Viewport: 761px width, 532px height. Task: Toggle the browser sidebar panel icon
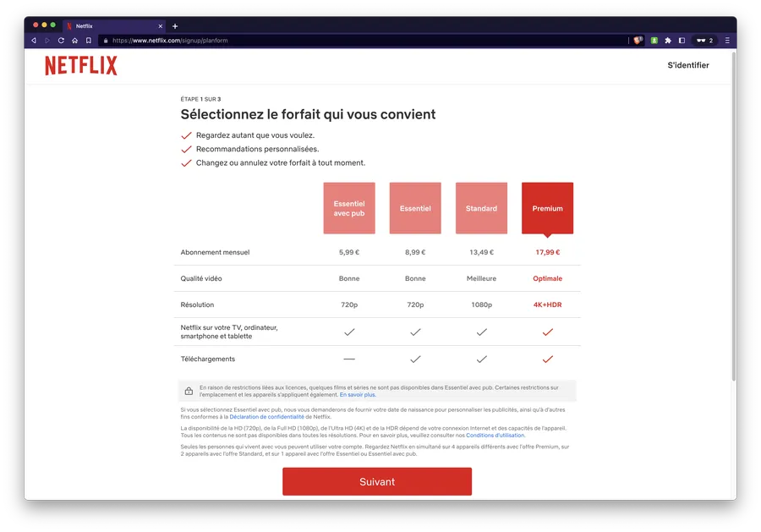point(682,41)
